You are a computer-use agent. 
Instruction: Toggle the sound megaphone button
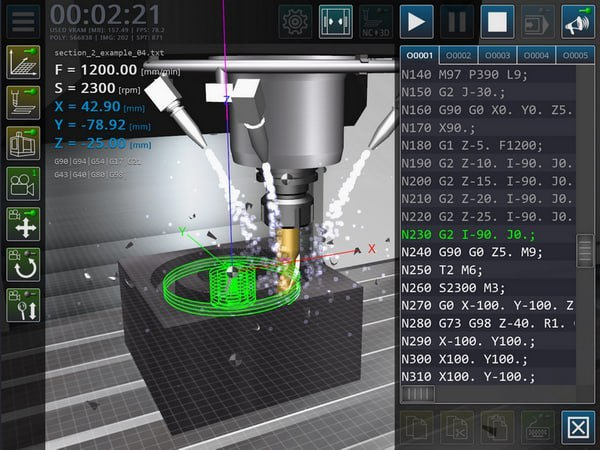point(577,21)
